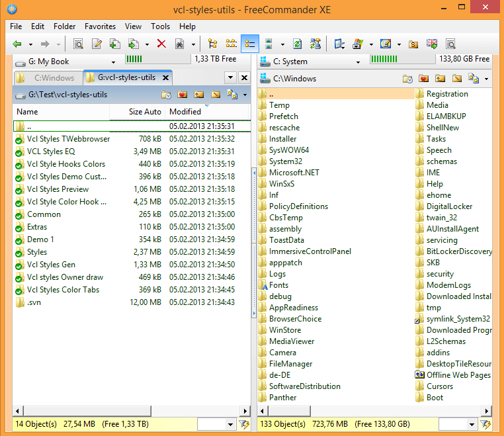Click copy path icon in right panel
This screenshot has height=436, width=504.
tap(474, 79)
